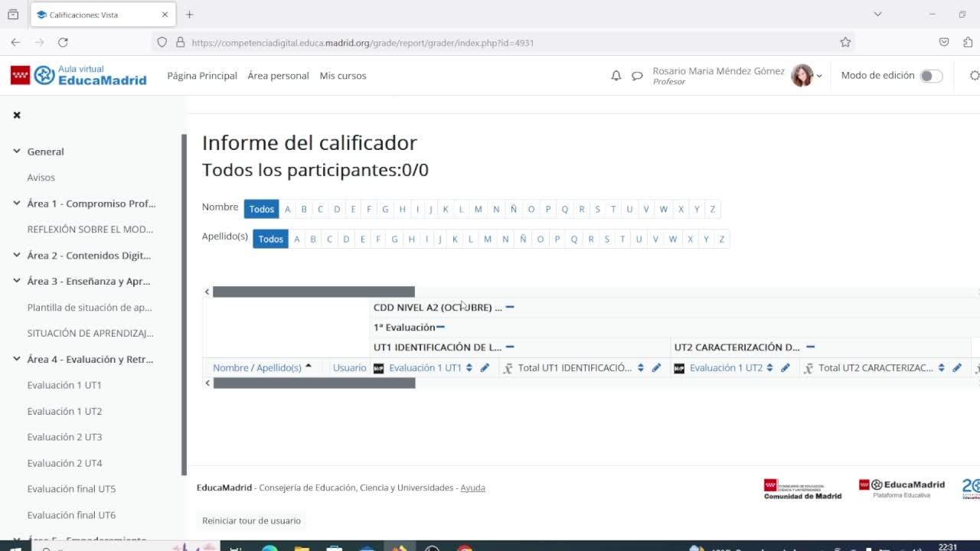
Task: Open Plantilla de situación de ap... item
Action: (90, 308)
